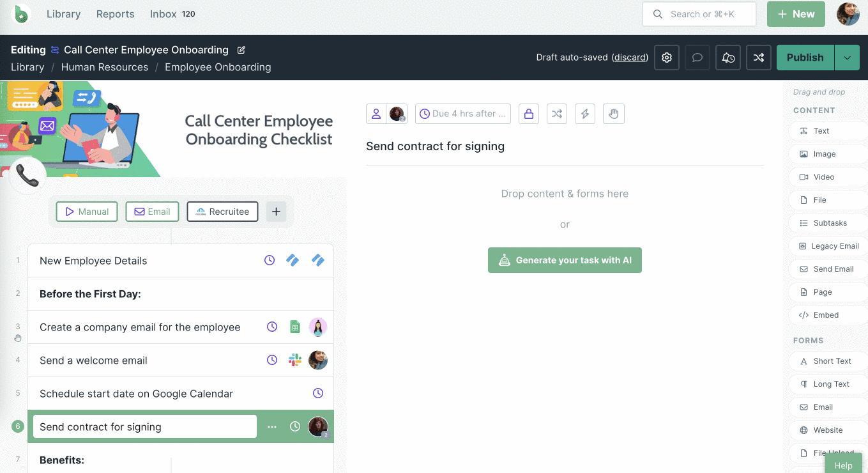Click the Publish button
This screenshot has height=473, width=868.
805,58
